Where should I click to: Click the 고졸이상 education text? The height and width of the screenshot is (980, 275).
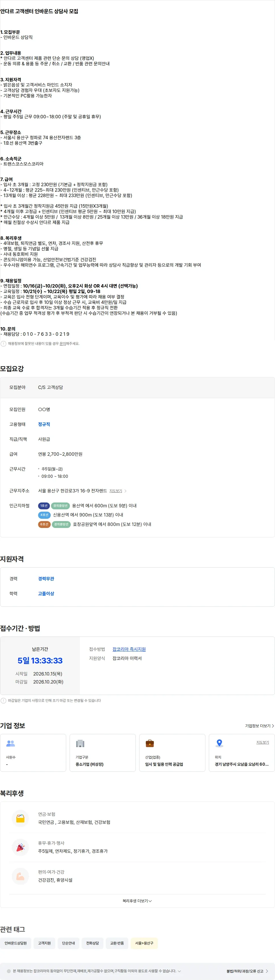click(46, 594)
